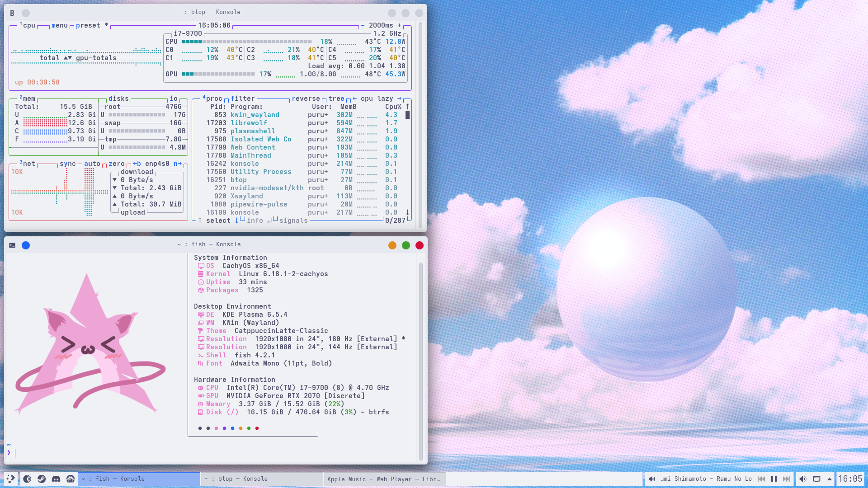Click the proc filter field

point(243,99)
